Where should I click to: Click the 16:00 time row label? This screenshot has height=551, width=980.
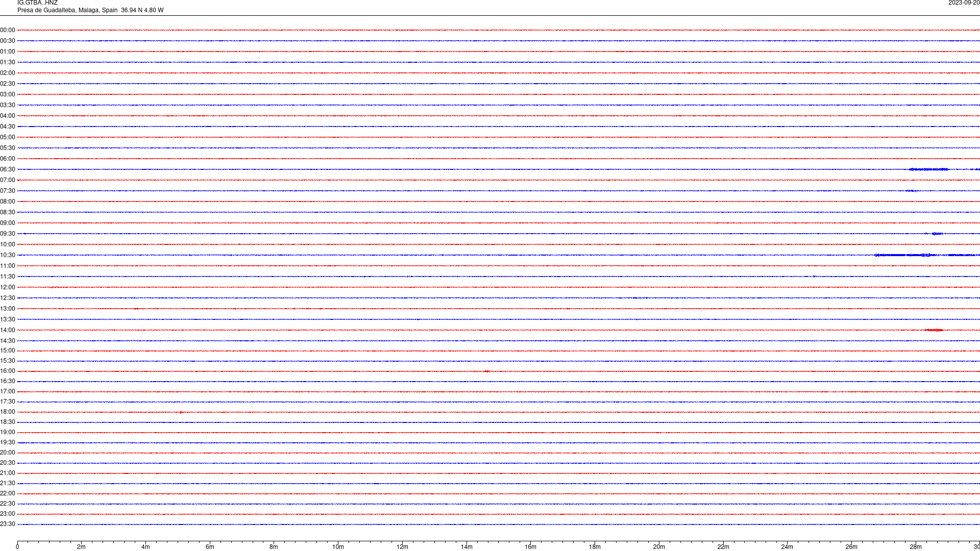pos(8,371)
